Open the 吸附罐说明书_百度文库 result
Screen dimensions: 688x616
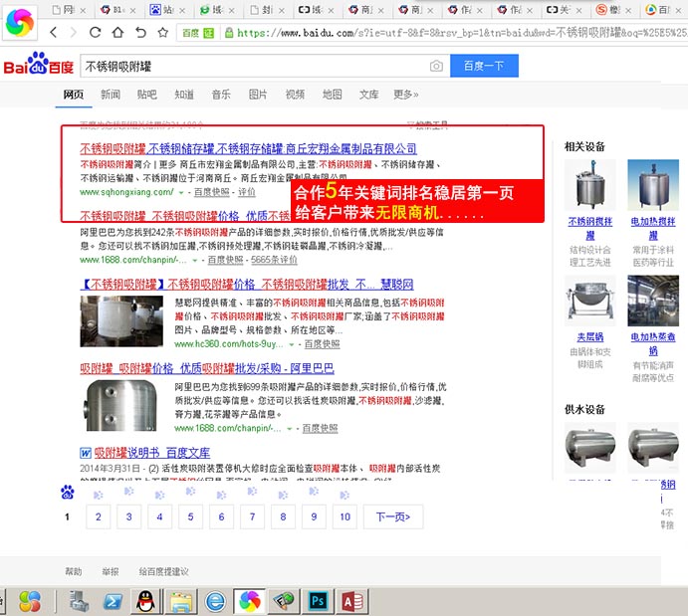tap(151, 453)
